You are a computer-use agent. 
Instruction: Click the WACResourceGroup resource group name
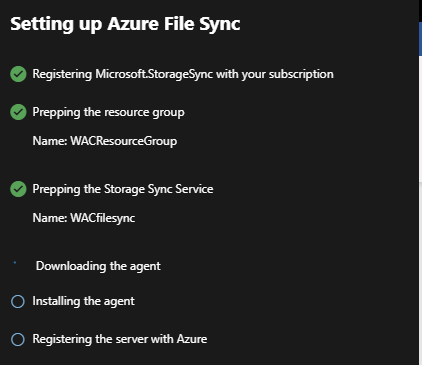click(124, 141)
